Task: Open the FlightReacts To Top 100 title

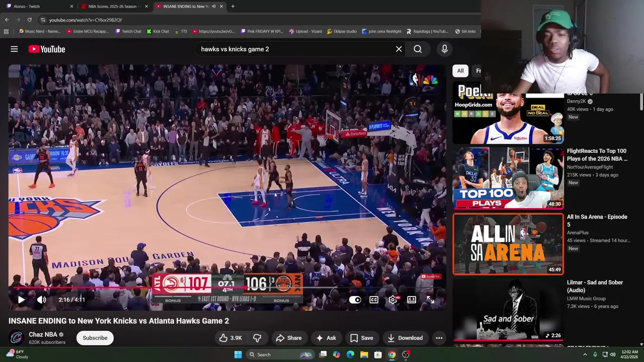Action: click(597, 155)
